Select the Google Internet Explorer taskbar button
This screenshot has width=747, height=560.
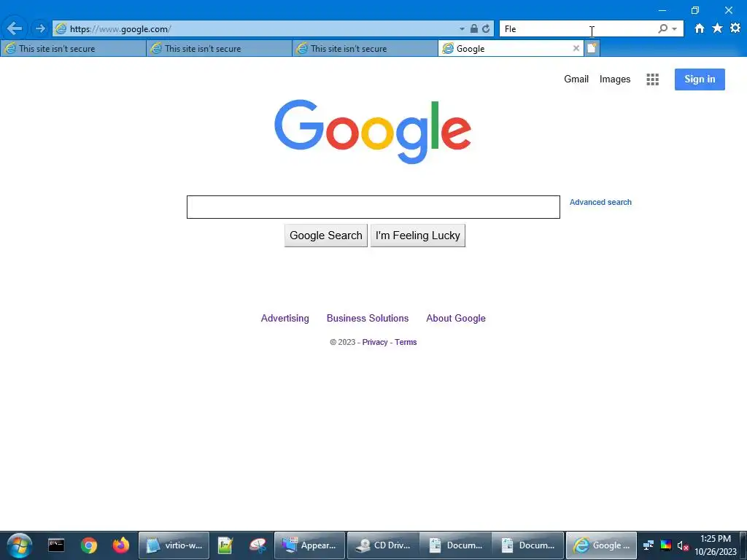pyautogui.click(x=601, y=545)
